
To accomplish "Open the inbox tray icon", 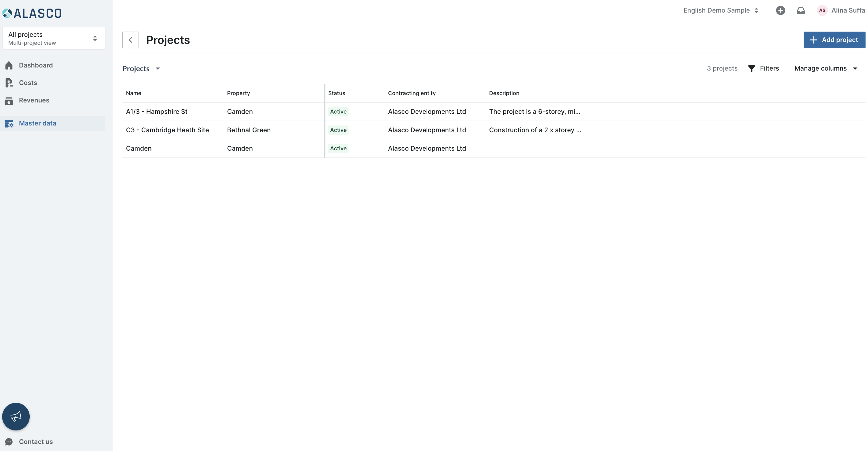I will 801,10.
